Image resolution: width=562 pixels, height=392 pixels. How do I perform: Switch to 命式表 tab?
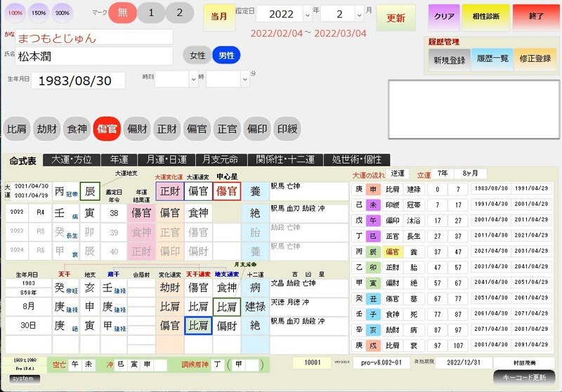22,161
